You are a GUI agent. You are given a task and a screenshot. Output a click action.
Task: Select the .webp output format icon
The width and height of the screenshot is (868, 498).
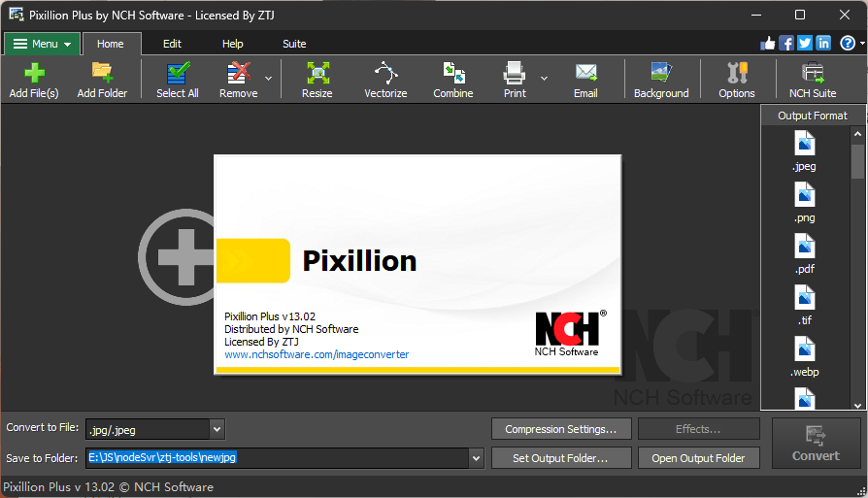pyautogui.click(x=804, y=349)
